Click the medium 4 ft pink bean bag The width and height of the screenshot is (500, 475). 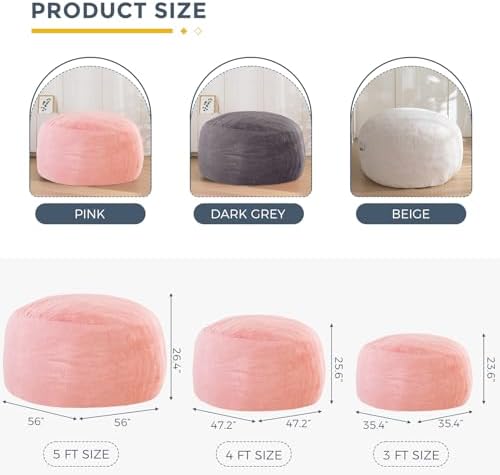(x=259, y=362)
